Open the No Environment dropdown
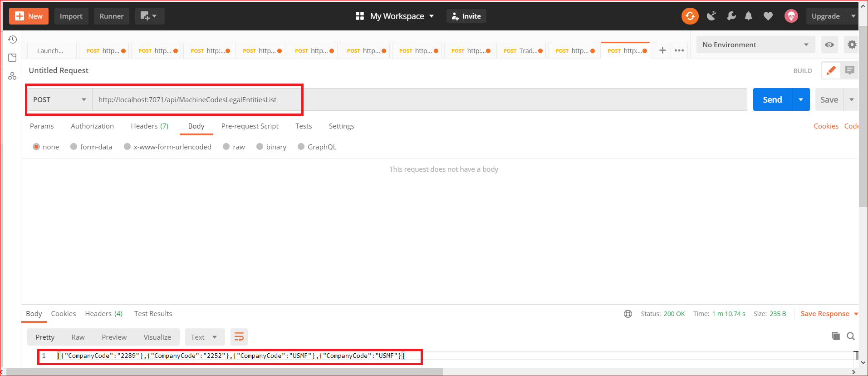 click(755, 45)
